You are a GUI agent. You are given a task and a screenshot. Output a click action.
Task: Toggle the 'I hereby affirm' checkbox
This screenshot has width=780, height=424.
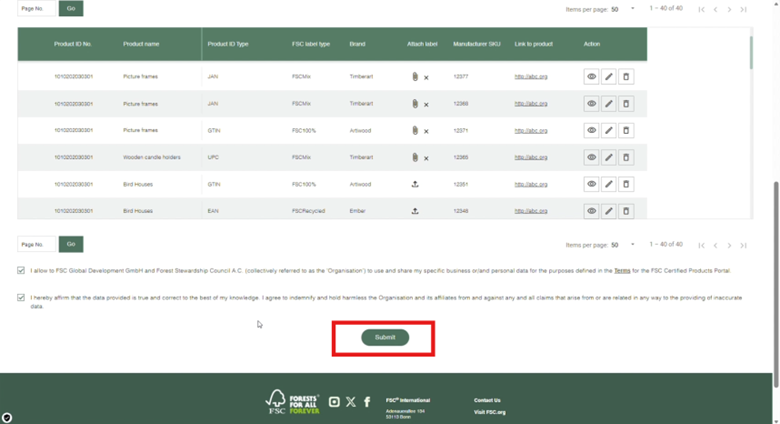(21, 297)
